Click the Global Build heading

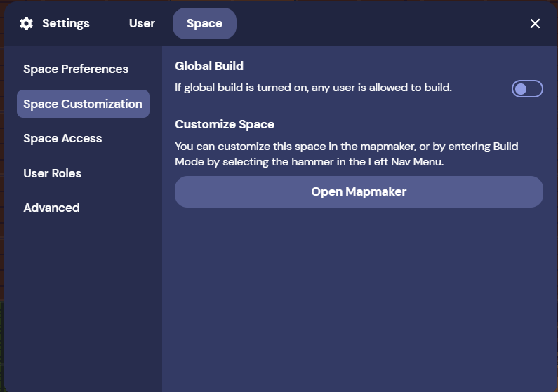[209, 66]
